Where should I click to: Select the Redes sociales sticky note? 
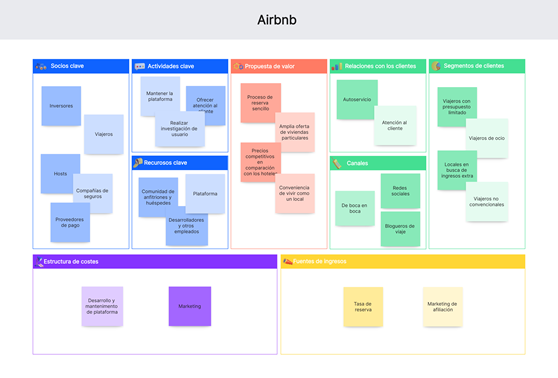pyautogui.click(x=400, y=191)
